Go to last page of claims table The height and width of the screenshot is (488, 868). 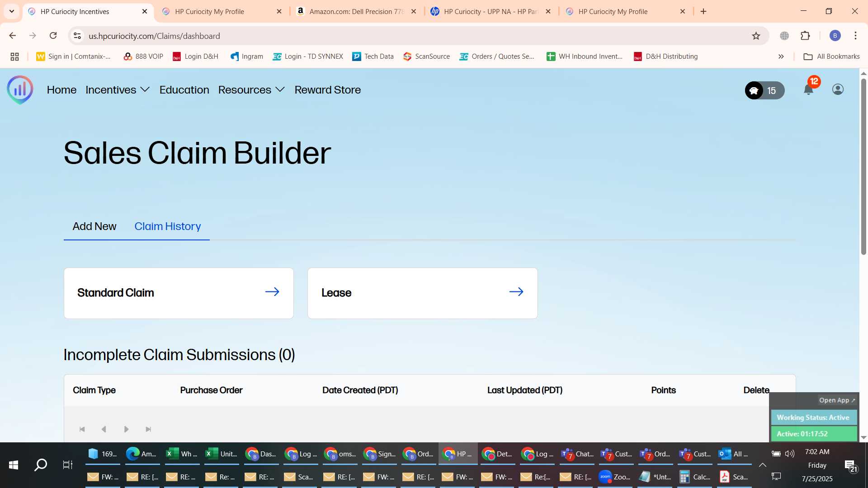[x=148, y=429]
